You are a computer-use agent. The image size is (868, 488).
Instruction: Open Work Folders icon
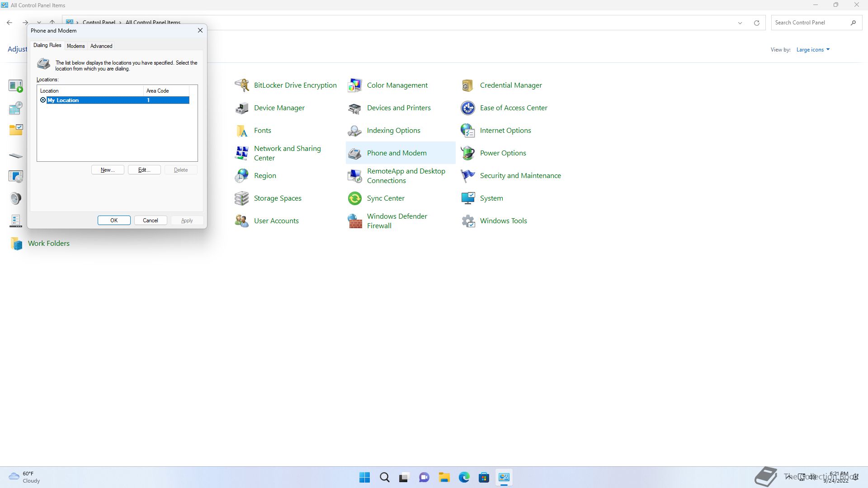pyautogui.click(x=16, y=243)
